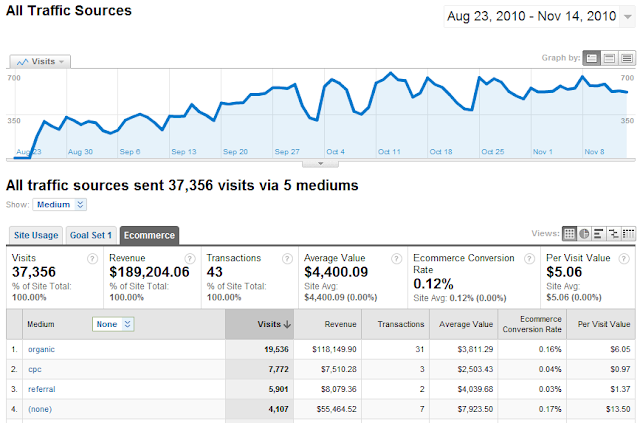This screenshot has width=640, height=423.
Task: Click organic visits value 19,536
Action: tap(276, 350)
